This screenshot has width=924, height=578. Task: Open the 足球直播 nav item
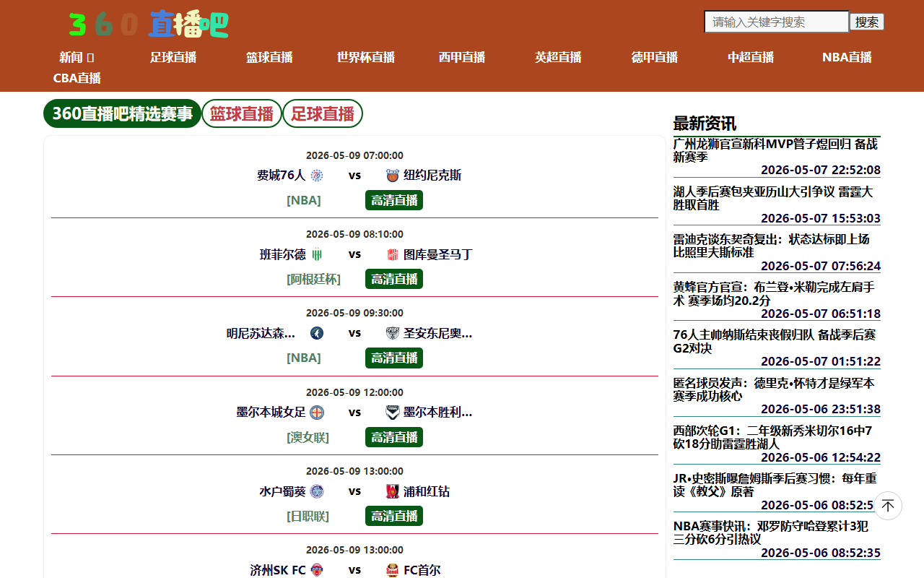click(x=173, y=57)
